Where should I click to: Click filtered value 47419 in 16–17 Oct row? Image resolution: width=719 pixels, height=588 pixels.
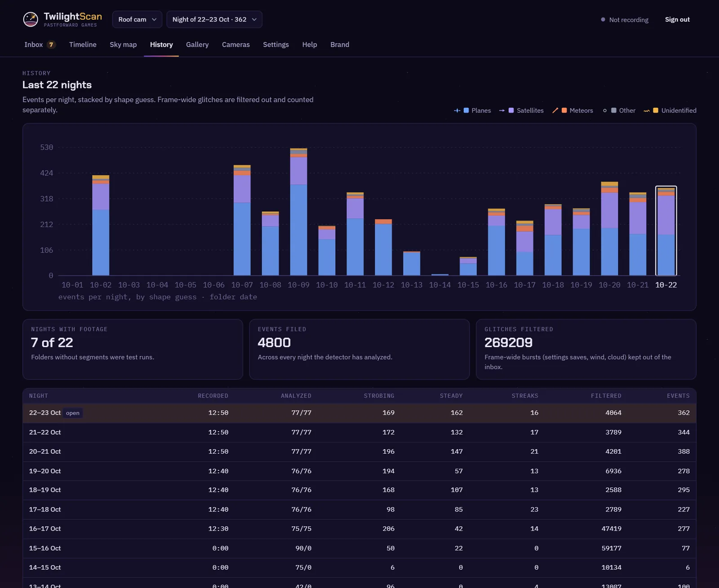pyautogui.click(x=611, y=529)
